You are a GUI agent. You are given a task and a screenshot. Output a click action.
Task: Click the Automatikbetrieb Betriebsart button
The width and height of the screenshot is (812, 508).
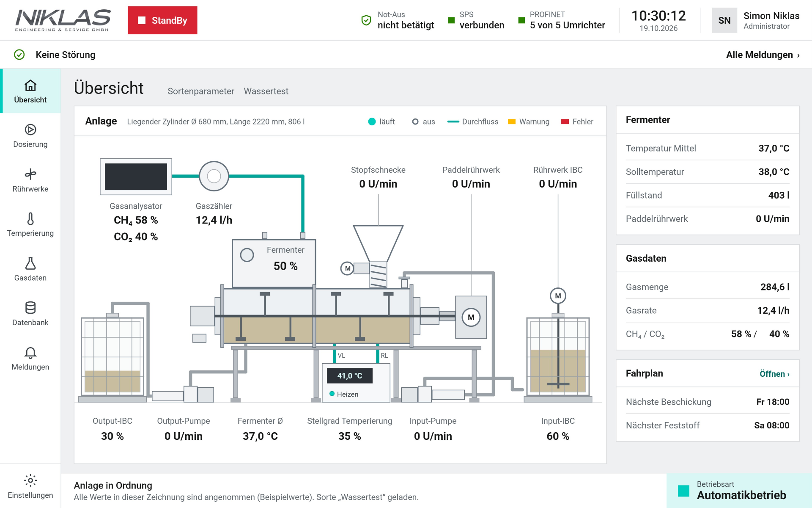pos(739,491)
